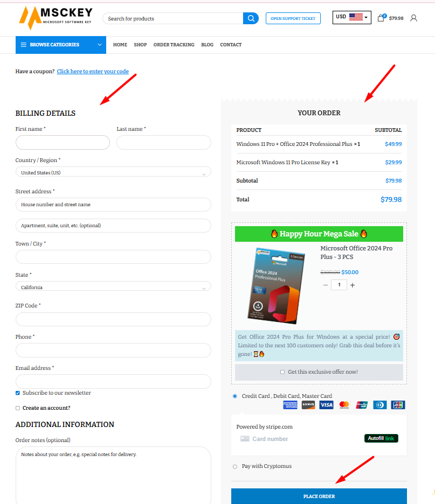
Task: Open Order Tracking page
Action: click(x=174, y=45)
